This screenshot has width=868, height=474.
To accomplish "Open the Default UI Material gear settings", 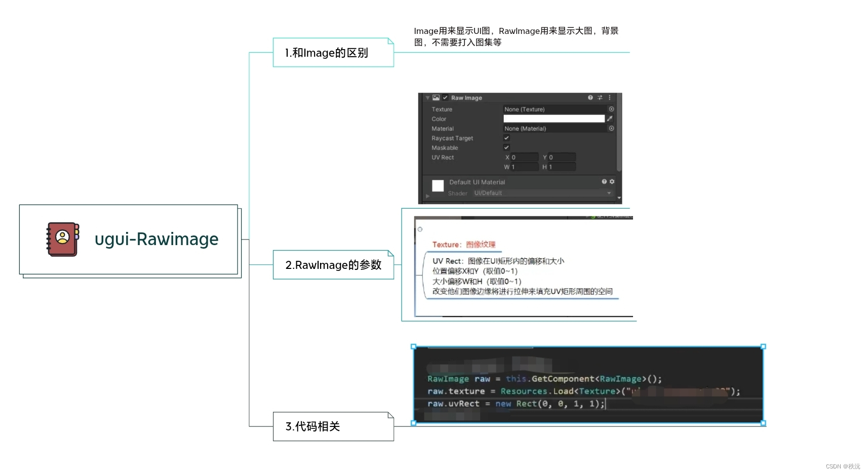I will [x=612, y=181].
